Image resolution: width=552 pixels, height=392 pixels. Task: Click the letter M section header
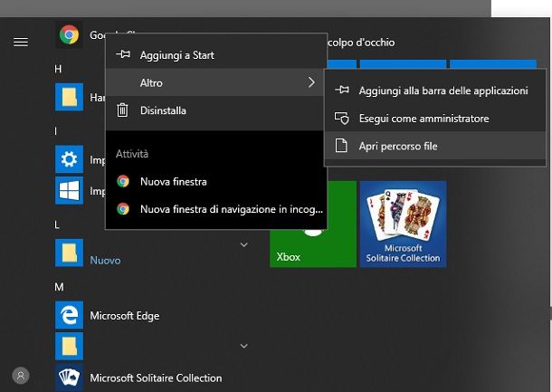coord(59,286)
